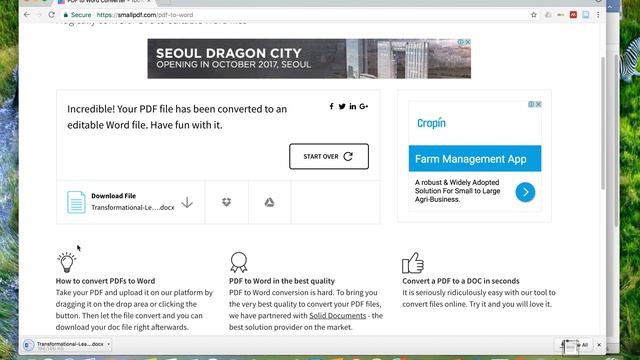
Task: Click the address bar URL
Action: (x=145, y=15)
